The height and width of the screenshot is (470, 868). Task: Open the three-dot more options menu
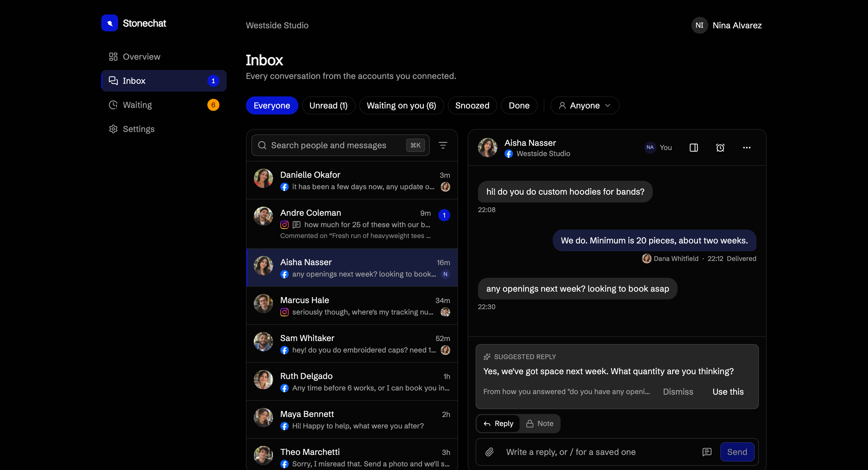click(747, 148)
